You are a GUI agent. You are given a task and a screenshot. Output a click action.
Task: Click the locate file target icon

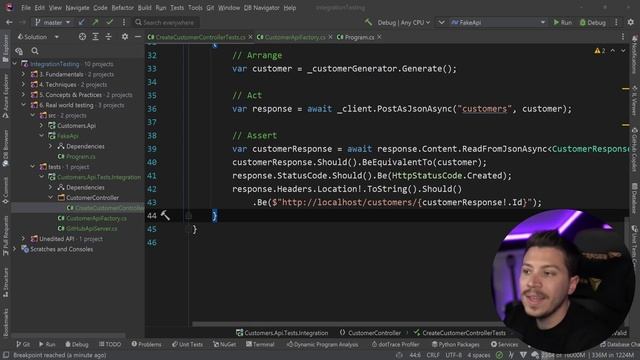82,37
